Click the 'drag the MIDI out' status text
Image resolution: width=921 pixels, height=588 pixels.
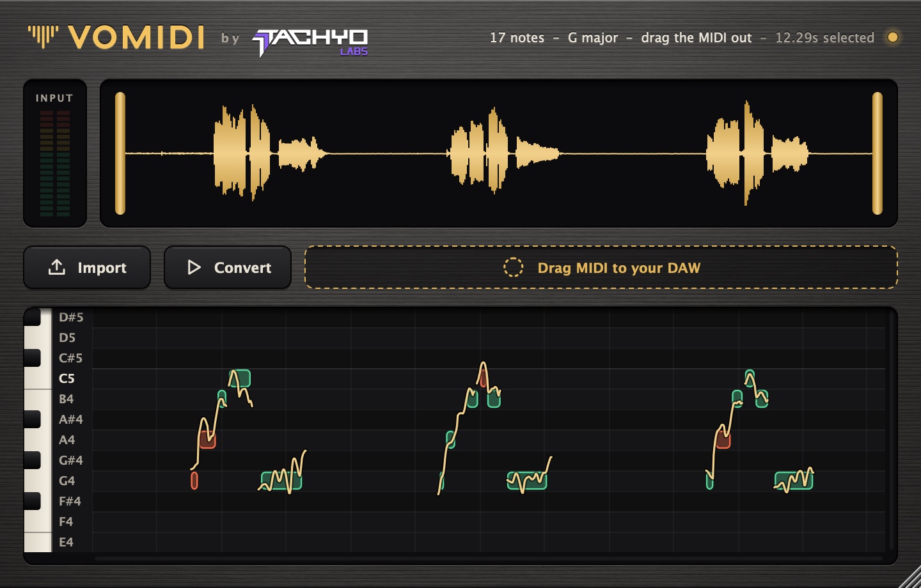tap(697, 38)
